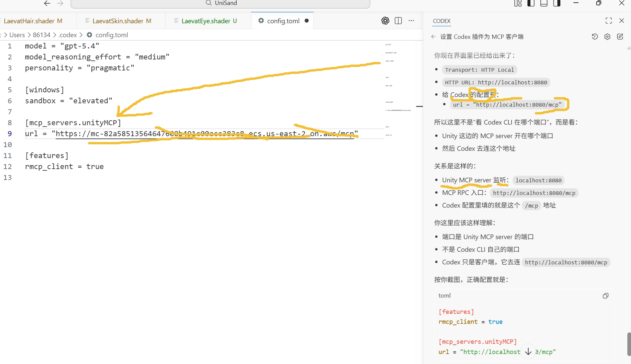The image size is (631, 364).
Task: Click the mcp_servers.unityMCP section header
Action: click(73, 123)
